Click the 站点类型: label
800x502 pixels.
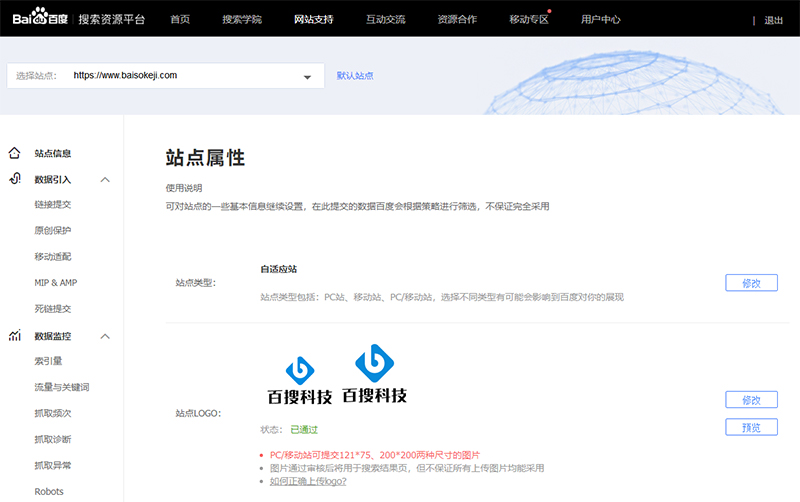coord(196,283)
